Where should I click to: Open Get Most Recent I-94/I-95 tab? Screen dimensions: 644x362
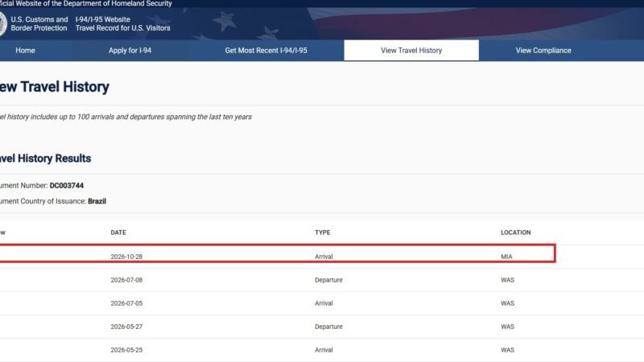click(x=266, y=51)
